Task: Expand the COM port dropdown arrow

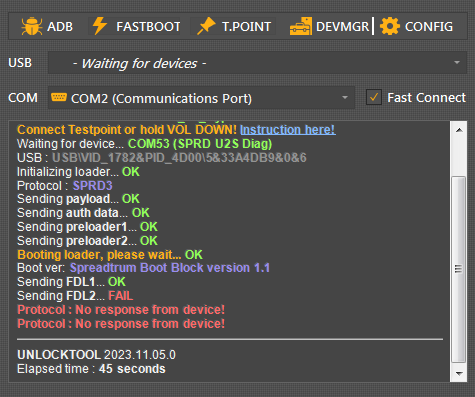Action: 345,98
